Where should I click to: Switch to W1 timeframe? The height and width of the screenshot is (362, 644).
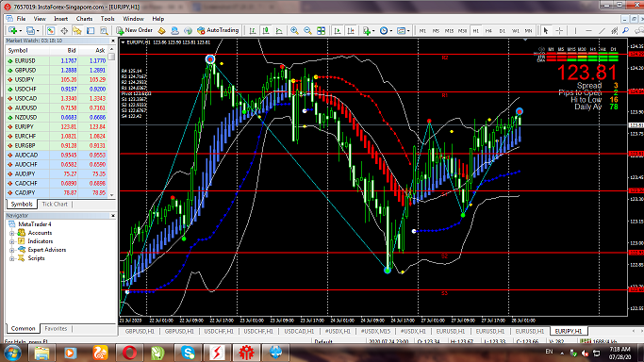[516, 31]
